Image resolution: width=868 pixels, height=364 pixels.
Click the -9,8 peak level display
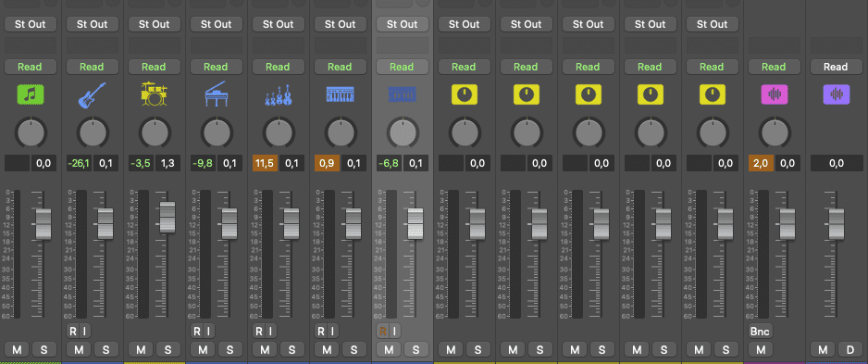tap(204, 163)
